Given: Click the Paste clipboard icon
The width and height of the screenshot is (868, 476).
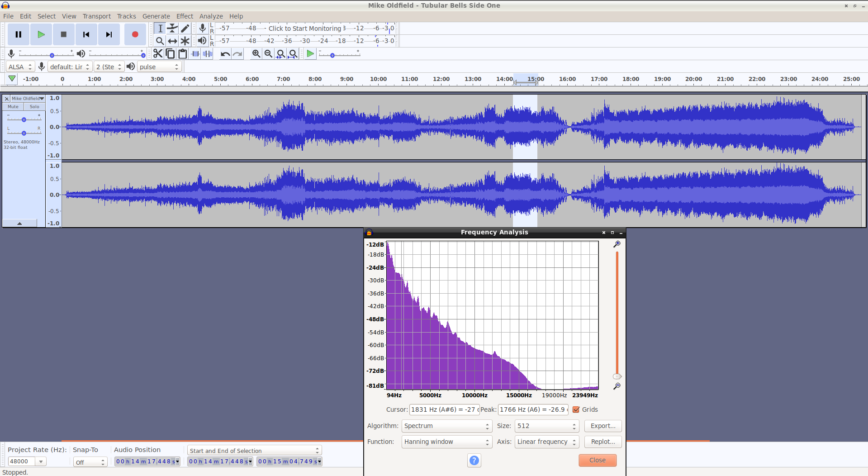Looking at the screenshot, I should (x=183, y=54).
